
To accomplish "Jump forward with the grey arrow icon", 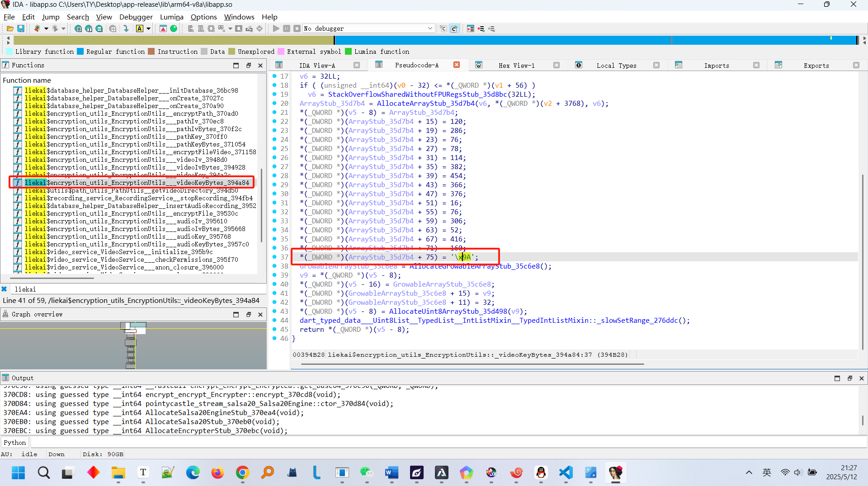I will click(55, 28).
